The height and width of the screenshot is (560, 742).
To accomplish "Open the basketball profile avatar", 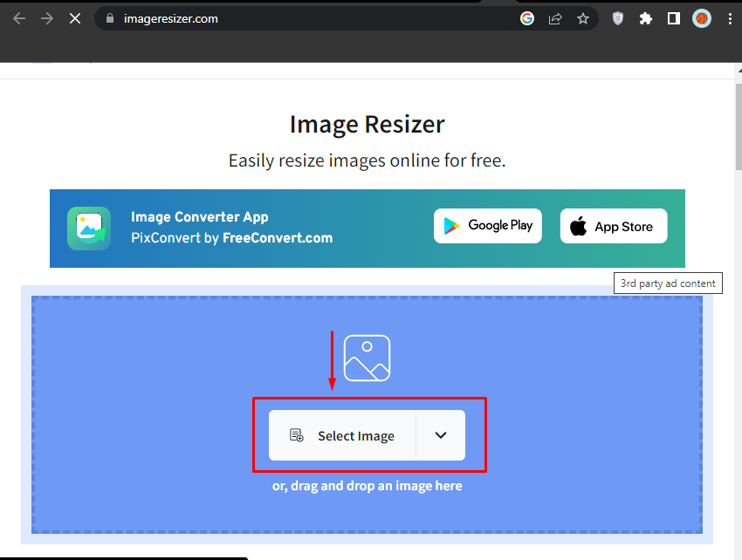I will (x=701, y=18).
